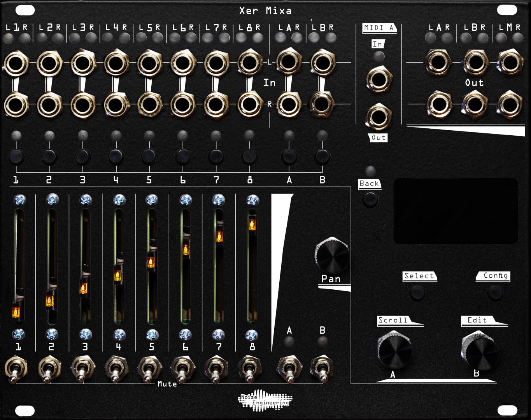Click the L B input jack
The height and width of the screenshot is (420, 531).
[x=323, y=62]
